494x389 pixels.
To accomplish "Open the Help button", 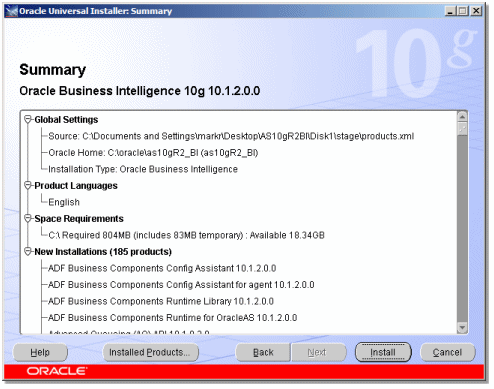I will pos(40,352).
